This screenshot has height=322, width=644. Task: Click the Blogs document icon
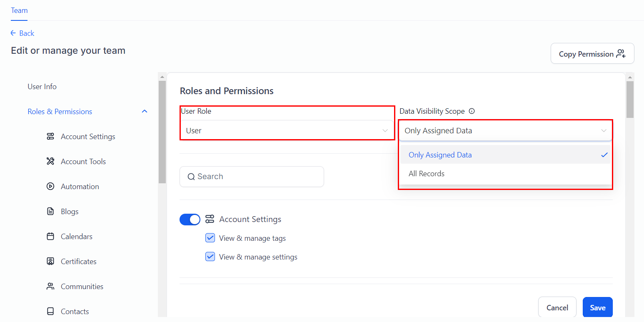pos(50,212)
